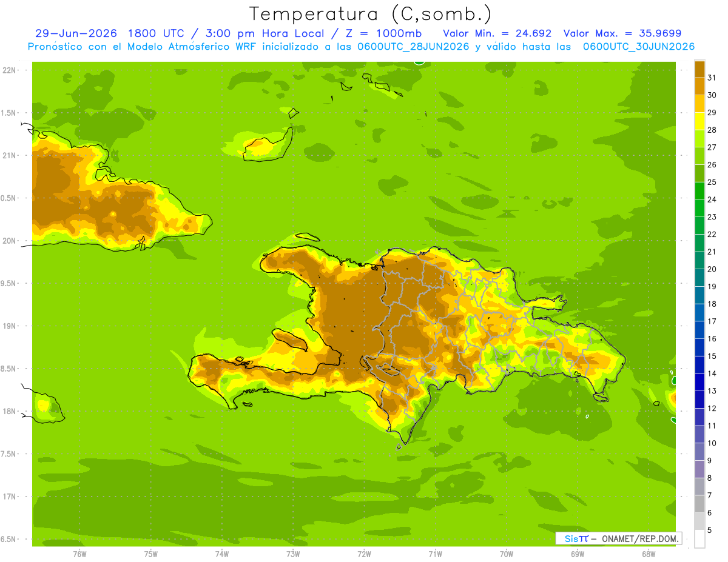Click the '1800 UTC' time label
Image resolution: width=728 pixels, height=562 pixels.
(157, 33)
